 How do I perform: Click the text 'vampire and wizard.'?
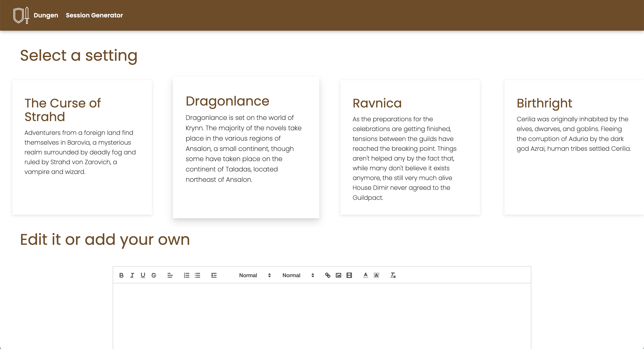coord(55,172)
